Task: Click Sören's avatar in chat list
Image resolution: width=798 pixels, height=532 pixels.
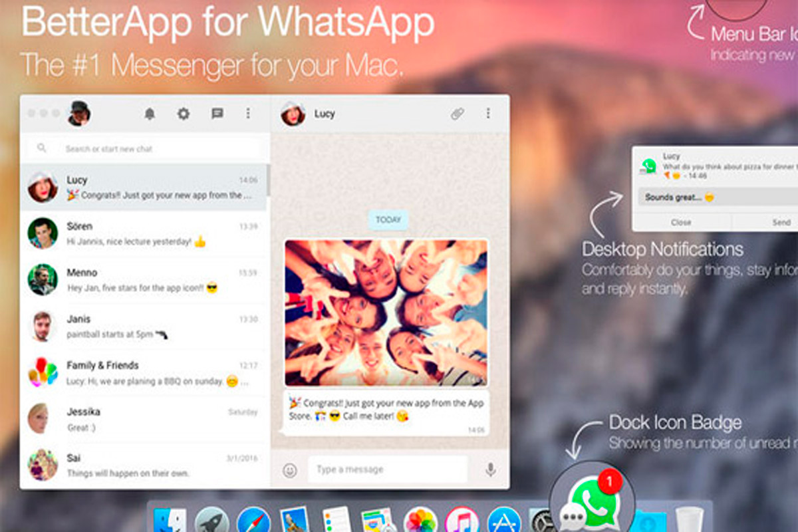Action: (43, 233)
